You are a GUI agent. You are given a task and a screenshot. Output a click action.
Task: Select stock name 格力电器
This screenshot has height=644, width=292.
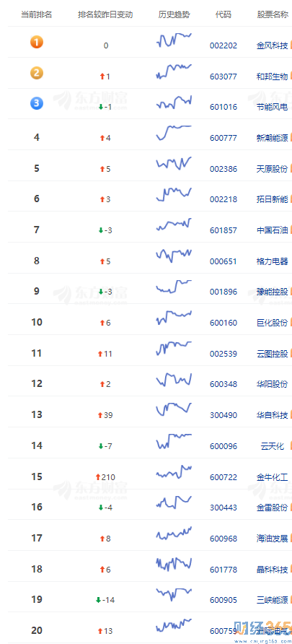[x=273, y=261]
